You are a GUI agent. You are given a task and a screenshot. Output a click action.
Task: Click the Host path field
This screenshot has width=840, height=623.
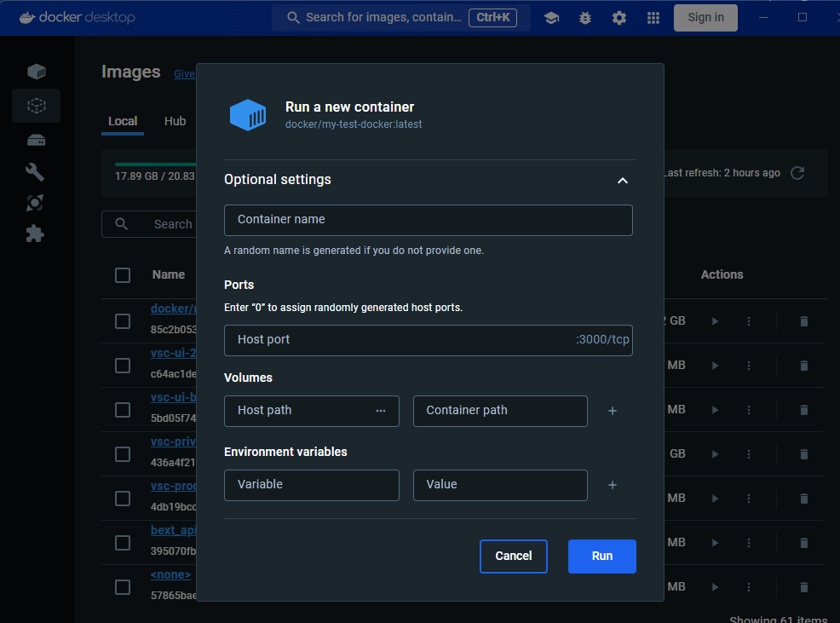tap(311, 412)
